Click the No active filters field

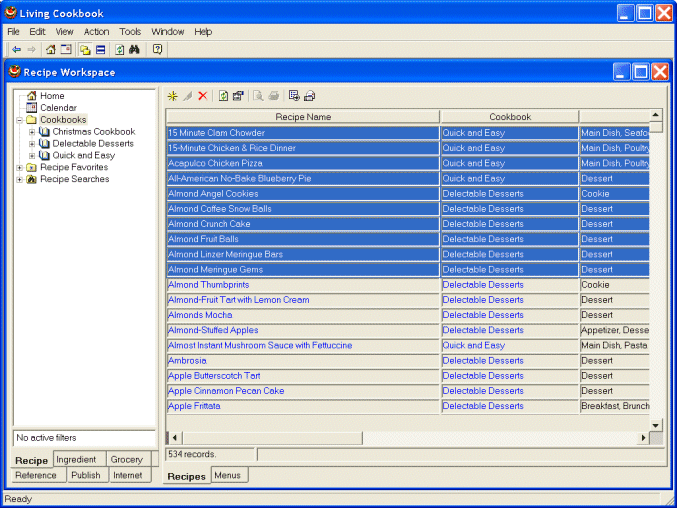click(x=85, y=438)
